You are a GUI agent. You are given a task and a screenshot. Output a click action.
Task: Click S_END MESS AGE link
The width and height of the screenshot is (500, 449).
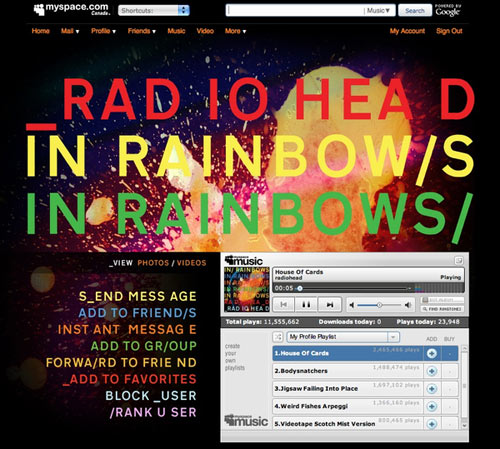click(138, 296)
